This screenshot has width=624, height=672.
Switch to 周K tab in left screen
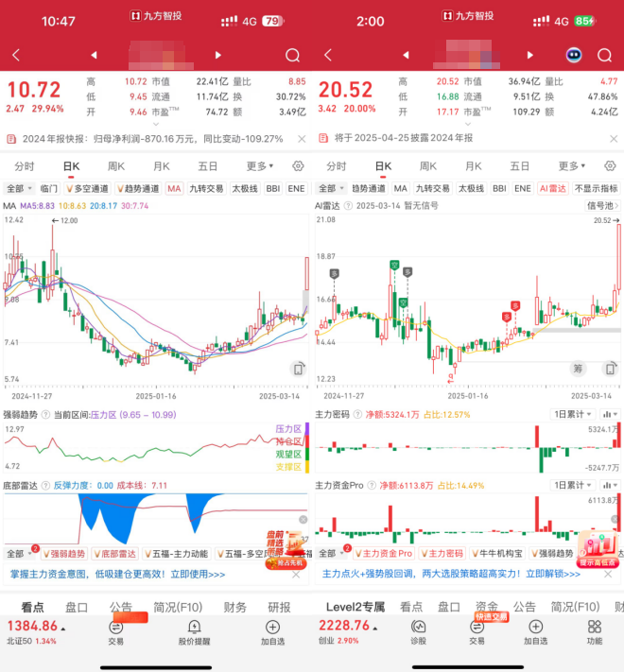click(116, 166)
